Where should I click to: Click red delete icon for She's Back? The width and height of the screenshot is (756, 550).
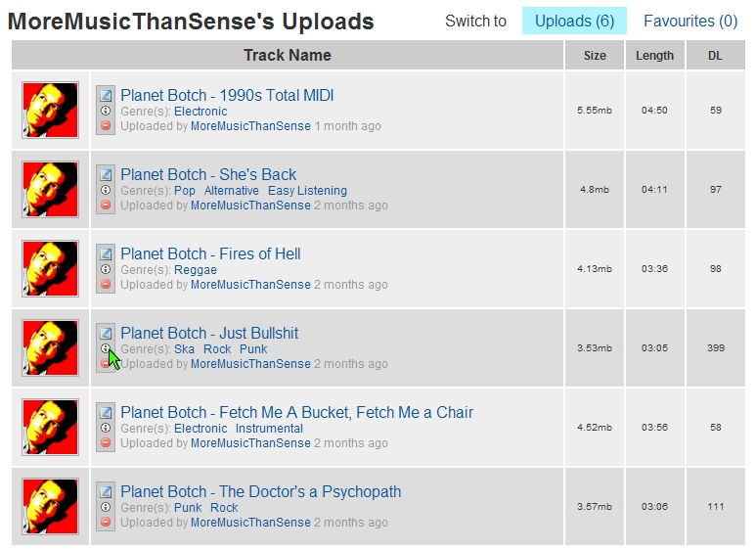[x=106, y=206]
